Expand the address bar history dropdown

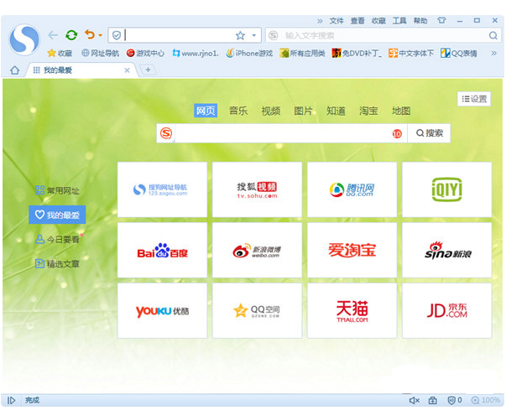pos(254,35)
